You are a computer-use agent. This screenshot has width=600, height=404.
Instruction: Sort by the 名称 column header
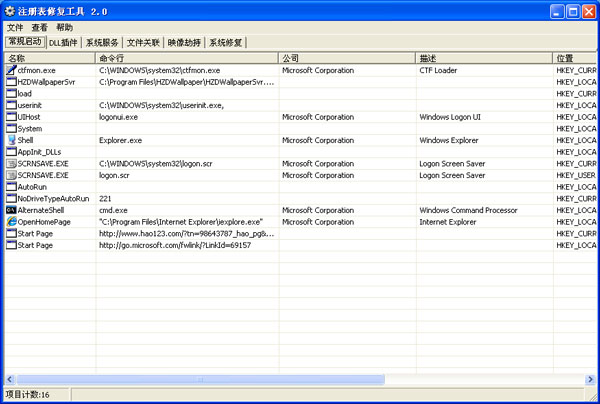tap(50, 58)
